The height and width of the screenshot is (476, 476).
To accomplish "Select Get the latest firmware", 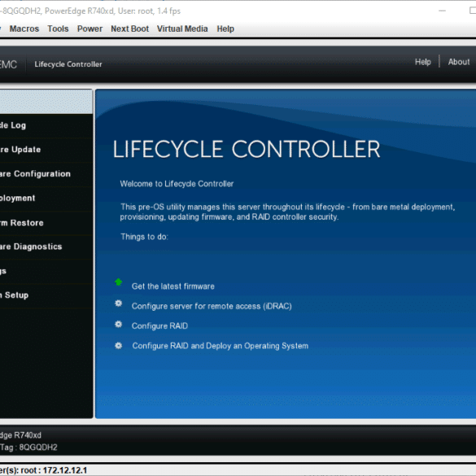I will pos(173,286).
